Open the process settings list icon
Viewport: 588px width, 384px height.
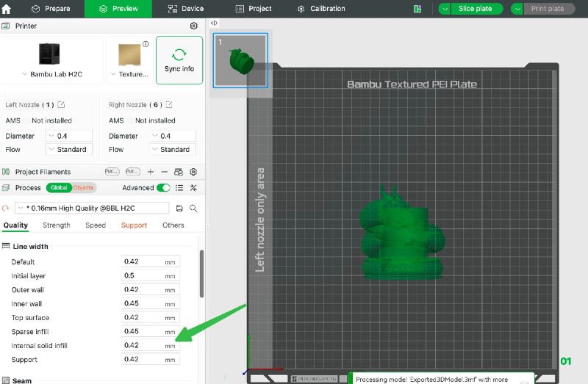(x=179, y=188)
